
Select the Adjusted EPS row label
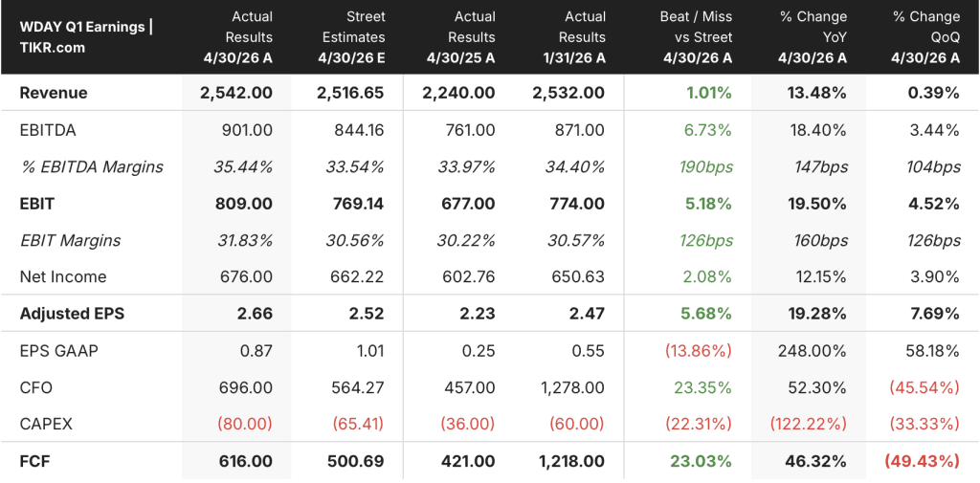(72, 314)
